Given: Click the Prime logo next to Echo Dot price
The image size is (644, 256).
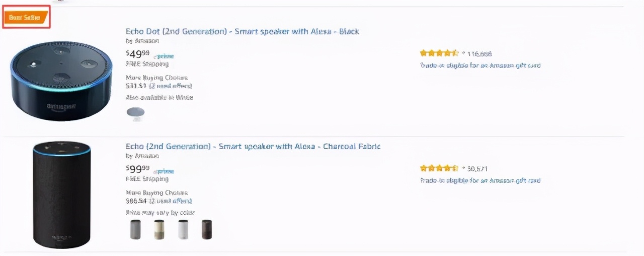Looking at the screenshot, I should [x=164, y=56].
